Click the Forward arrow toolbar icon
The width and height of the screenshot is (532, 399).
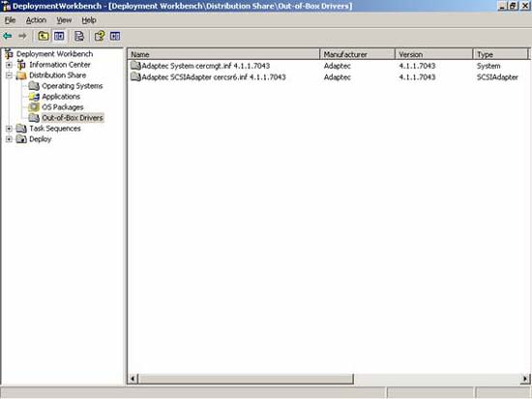[x=23, y=36]
